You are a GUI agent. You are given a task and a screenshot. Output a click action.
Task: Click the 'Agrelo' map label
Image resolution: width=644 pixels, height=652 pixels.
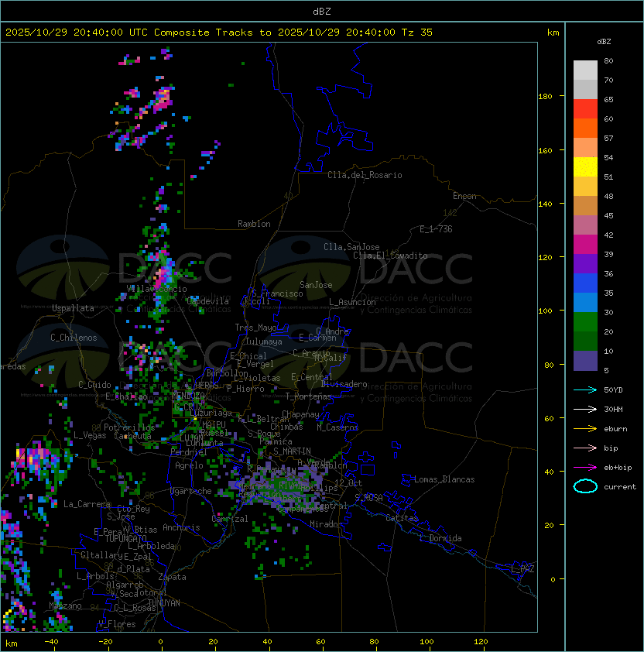[189, 465]
